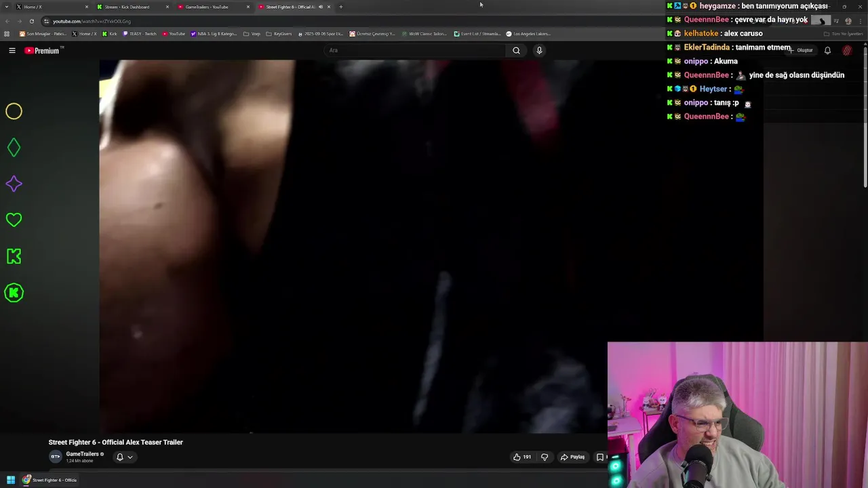Like the video with thumbs-up button
The image size is (868, 488).
point(522,457)
